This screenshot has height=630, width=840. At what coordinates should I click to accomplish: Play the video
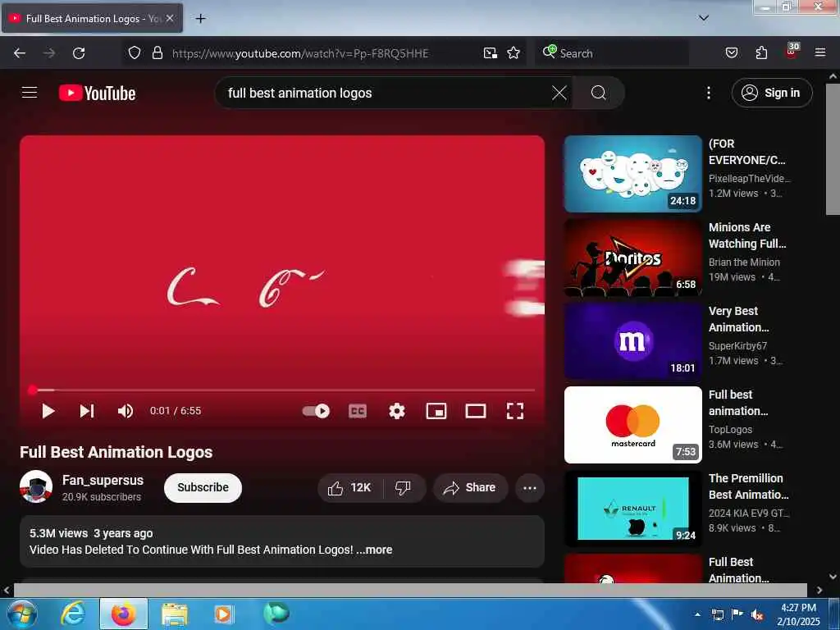(x=48, y=411)
